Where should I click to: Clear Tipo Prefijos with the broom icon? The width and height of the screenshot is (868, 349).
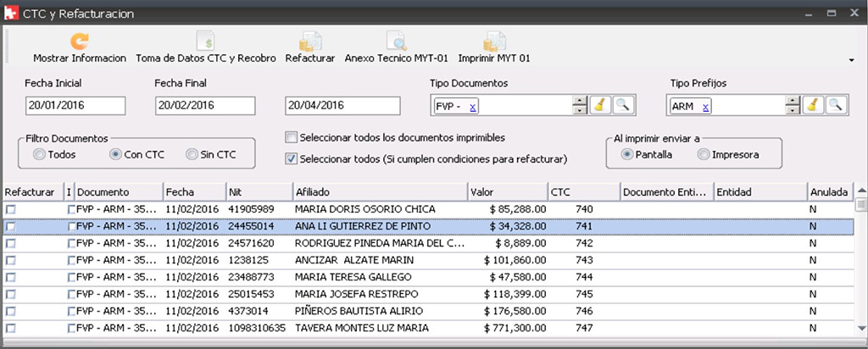pos(812,105)
